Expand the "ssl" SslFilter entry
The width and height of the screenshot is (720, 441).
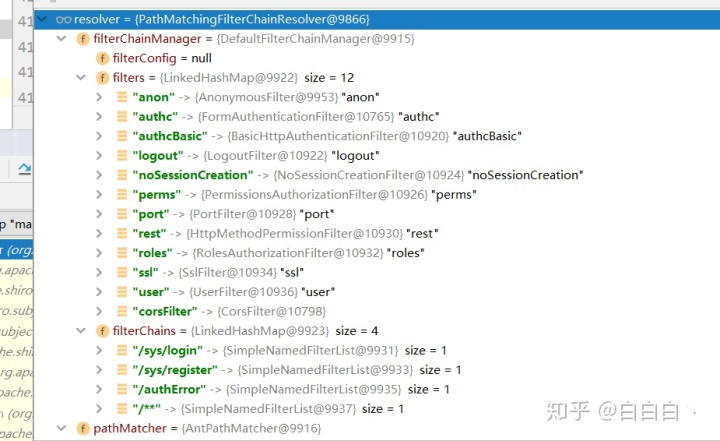pos(99,272)
